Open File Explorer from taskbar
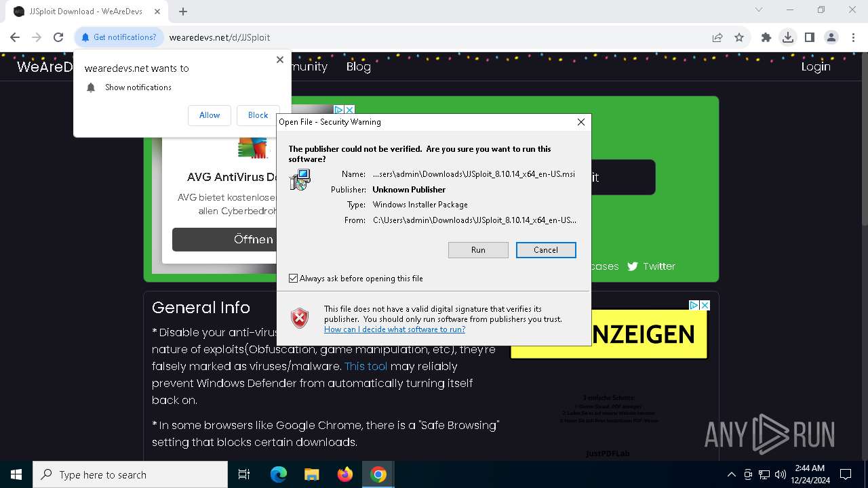Viewport: 868px width, 488px height. tap(312, 474)
